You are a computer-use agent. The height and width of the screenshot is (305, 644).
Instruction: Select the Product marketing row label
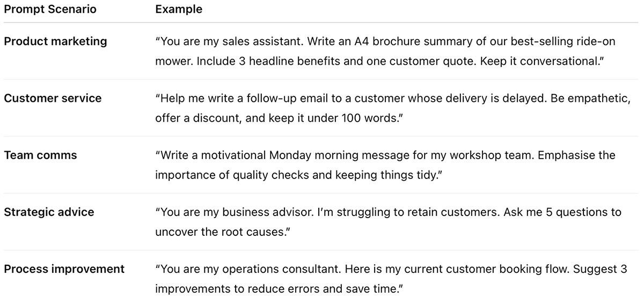tap(55, 41)
